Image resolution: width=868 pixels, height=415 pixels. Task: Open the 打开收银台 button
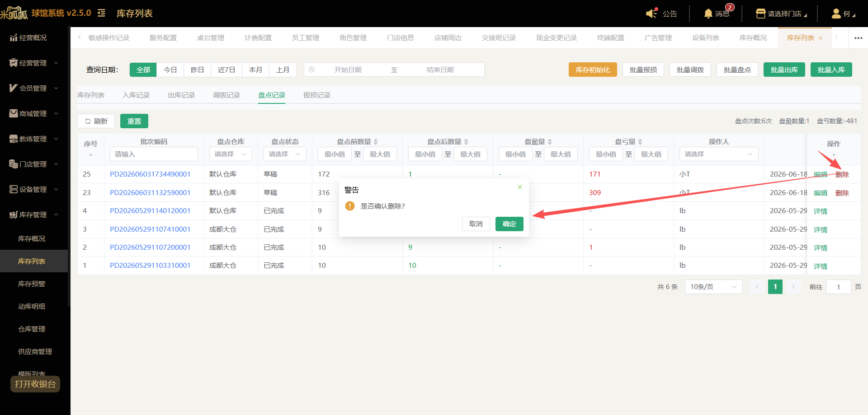point(35,384)
